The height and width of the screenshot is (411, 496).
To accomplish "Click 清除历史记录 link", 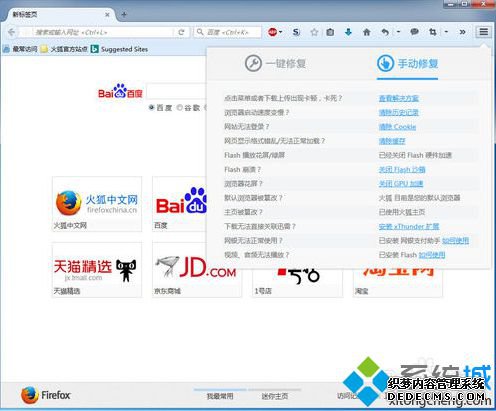I will click(399, 113).
